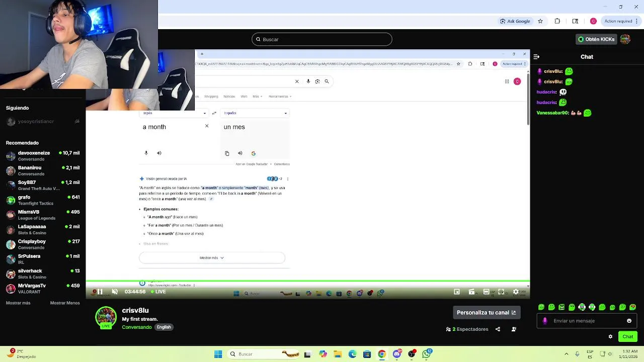The image size is (644, 362).
Task: Open source language Inglés dropdown
Action: [x=175, y=113]
